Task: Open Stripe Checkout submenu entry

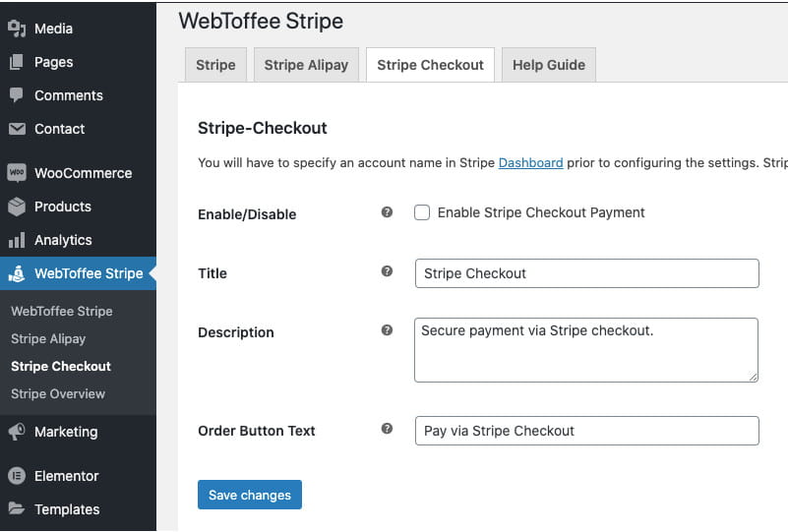Action: pos(61,366)
